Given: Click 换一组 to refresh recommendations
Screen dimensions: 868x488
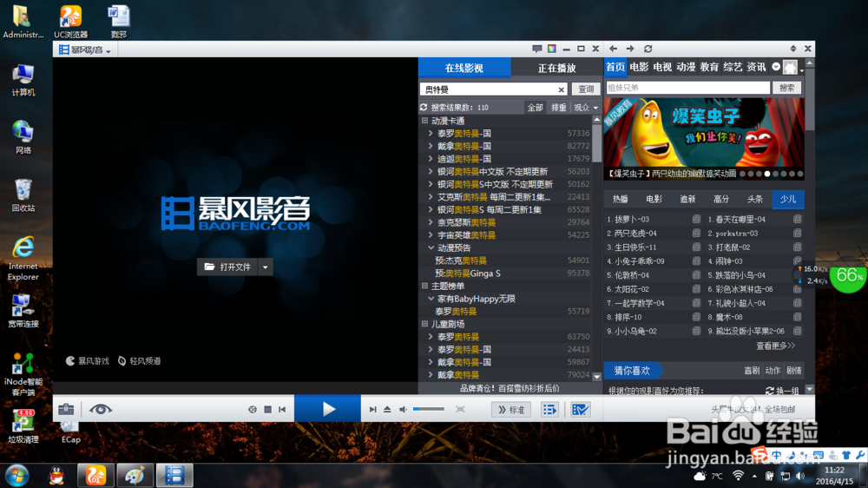Looking at the screenshot, I should [782, 391].
